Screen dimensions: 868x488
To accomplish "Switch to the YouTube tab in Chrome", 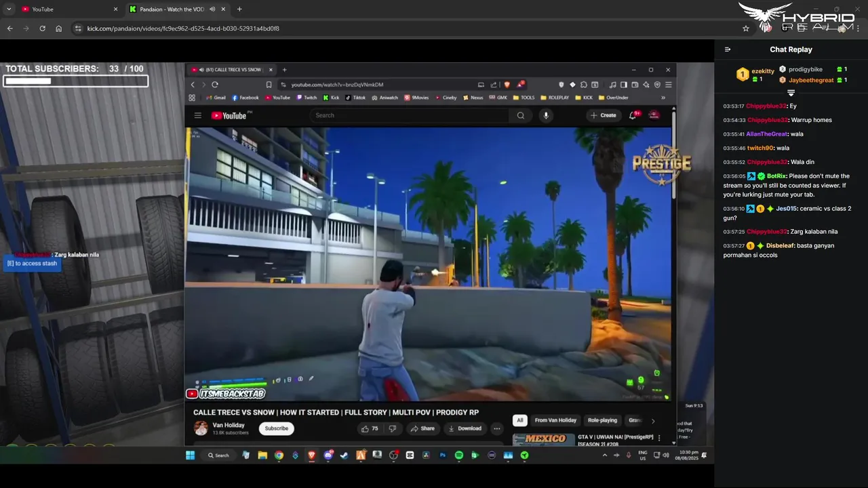I will 69,9.
